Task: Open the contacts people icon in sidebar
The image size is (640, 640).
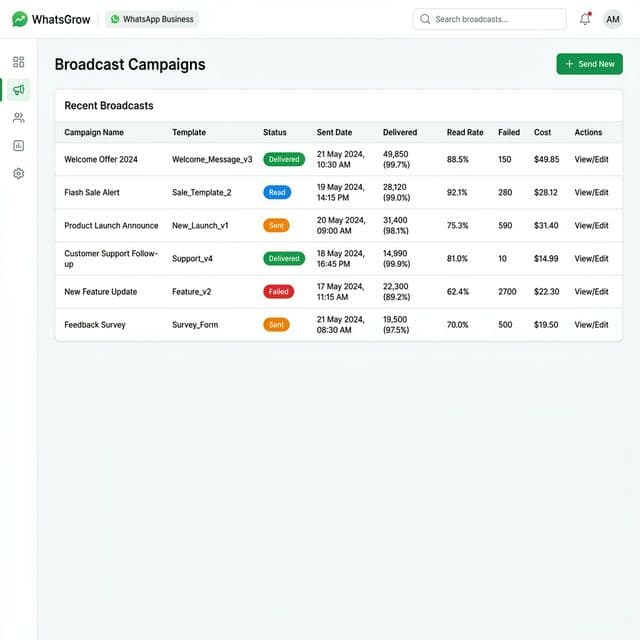Action: 18,118
